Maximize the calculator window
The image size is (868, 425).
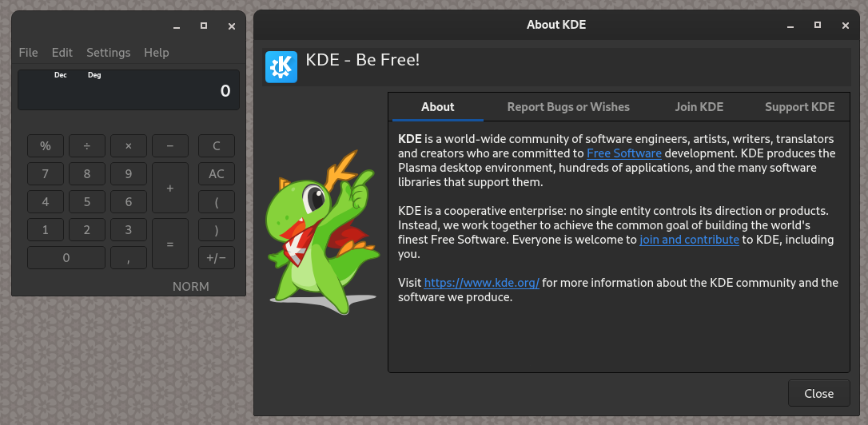tap(204, 26)
